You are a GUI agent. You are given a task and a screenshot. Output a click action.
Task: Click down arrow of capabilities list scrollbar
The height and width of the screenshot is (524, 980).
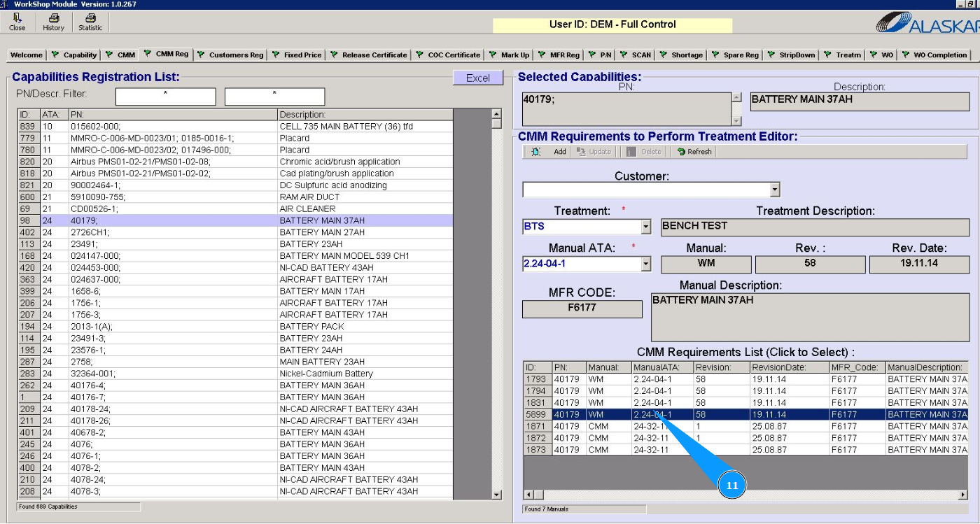(x=496, y=495)
